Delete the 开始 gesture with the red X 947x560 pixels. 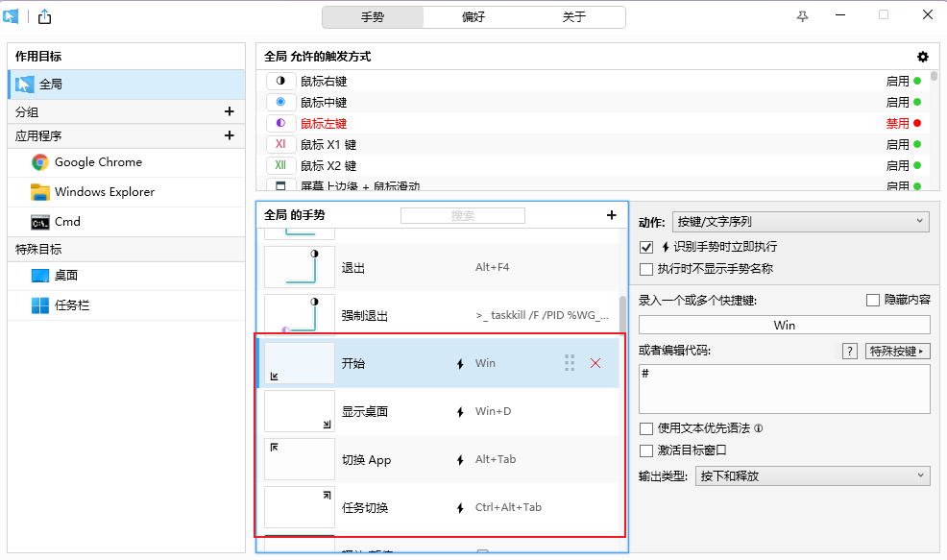pos(595,363)
